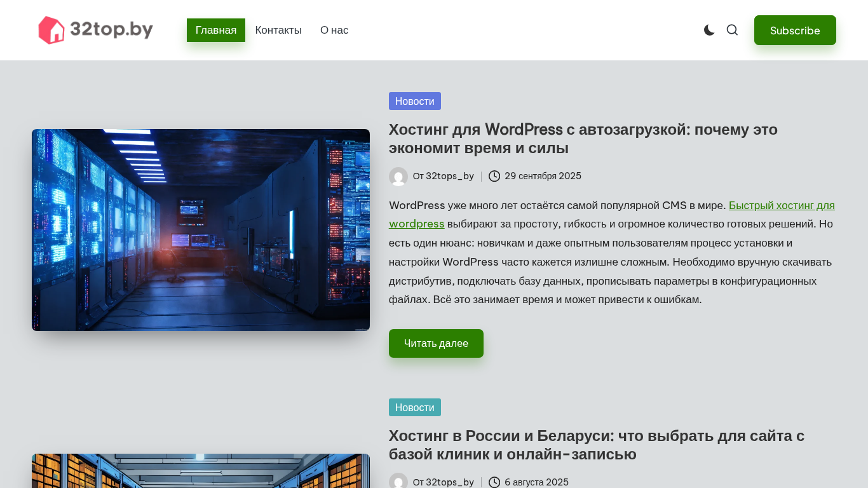
Task: Click clock icon beside 29 сентября 2025
Action: click(494, 176)
